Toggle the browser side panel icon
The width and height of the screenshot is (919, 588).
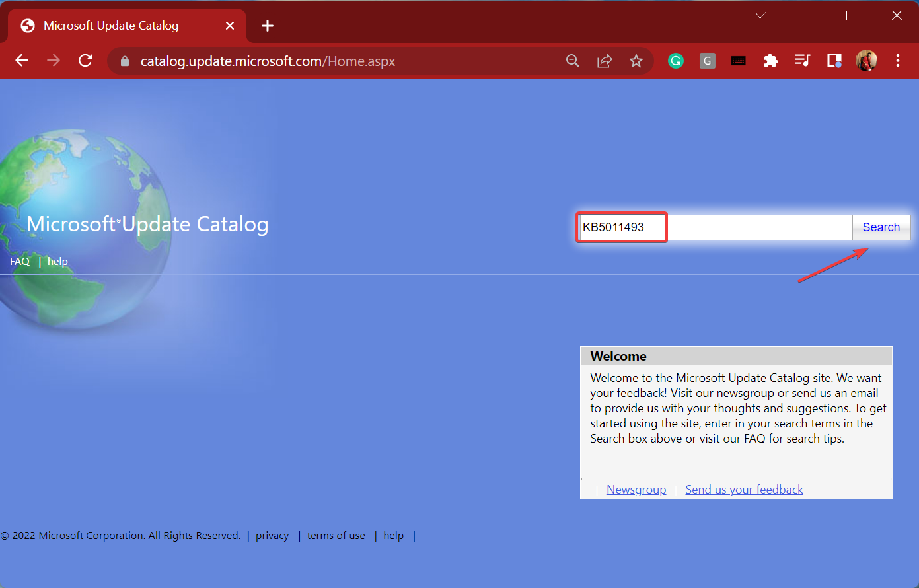(x=834, y=61)
